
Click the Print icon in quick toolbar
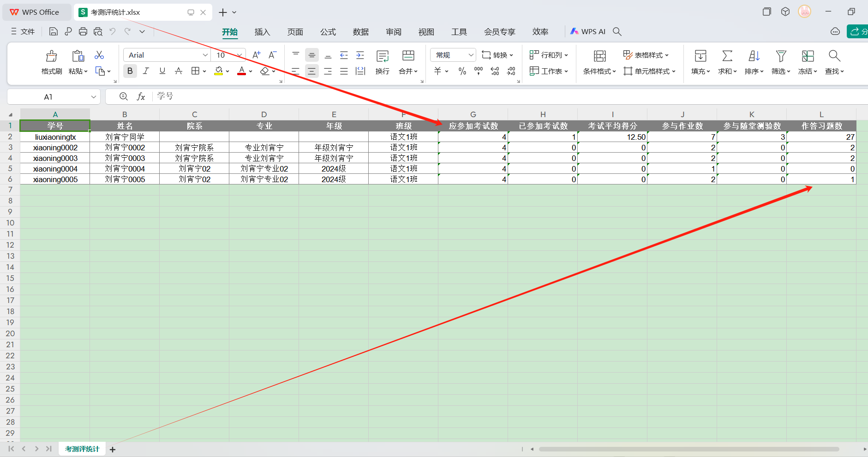point(83,31)
